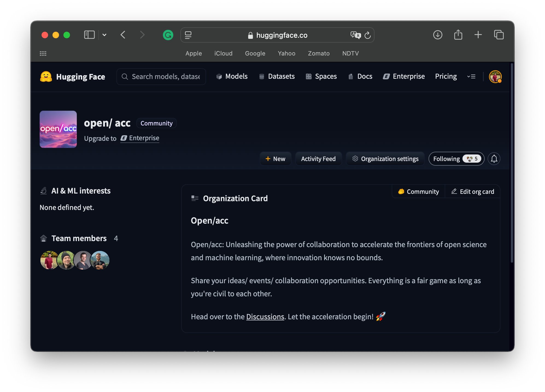Open a new tab with plus icon
545x392 pixels.
click(x=478, y=35)
